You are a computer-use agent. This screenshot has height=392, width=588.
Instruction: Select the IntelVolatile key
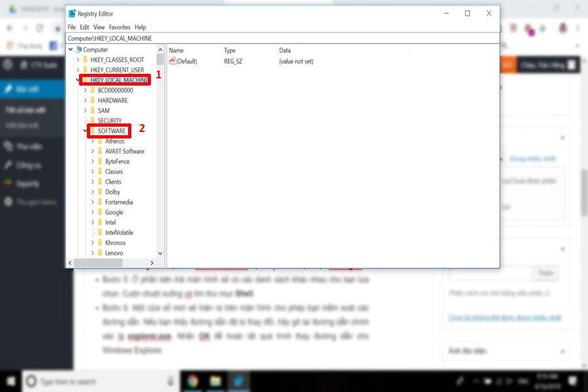point(119,233)
